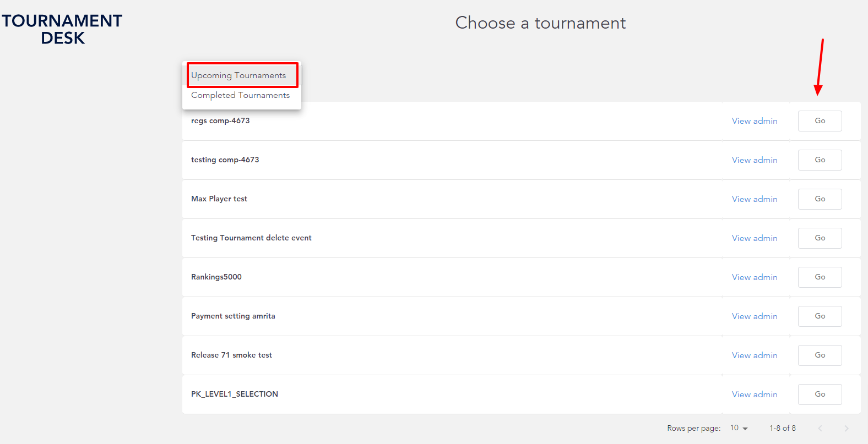Open View admin for Max Player test

(x=755, y=199)
